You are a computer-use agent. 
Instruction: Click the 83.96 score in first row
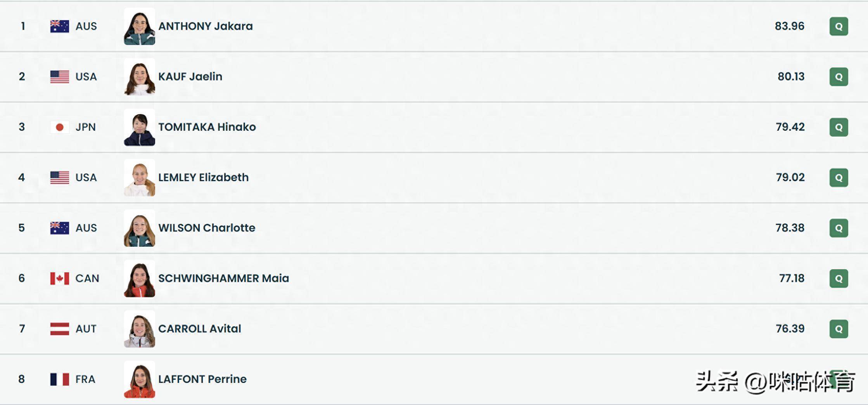789,26
